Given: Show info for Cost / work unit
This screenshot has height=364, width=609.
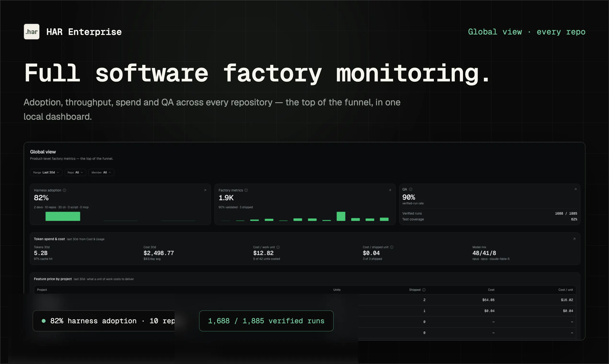Looking at the screenshot, I should [x=278, y=247].
